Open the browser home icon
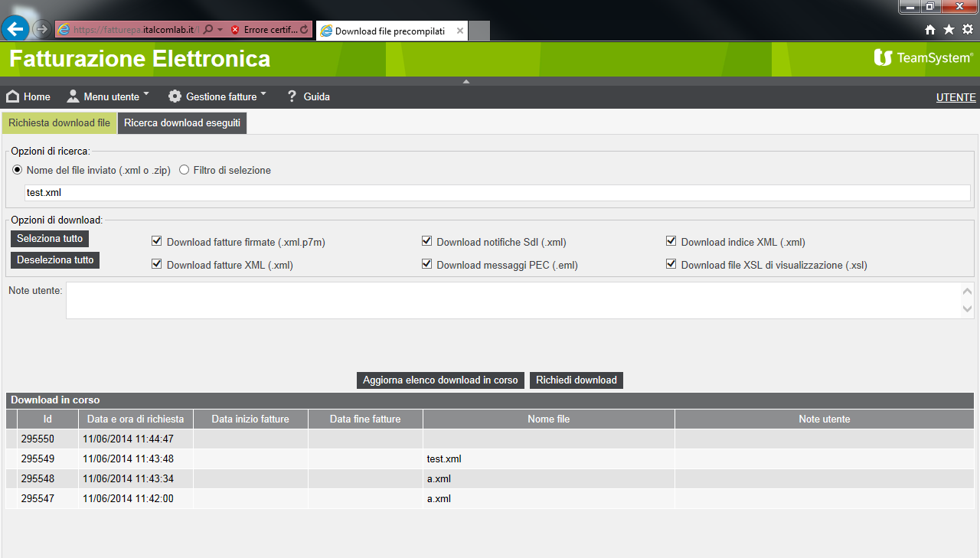Viewport: 980px width, 558px height. [930, 29]
